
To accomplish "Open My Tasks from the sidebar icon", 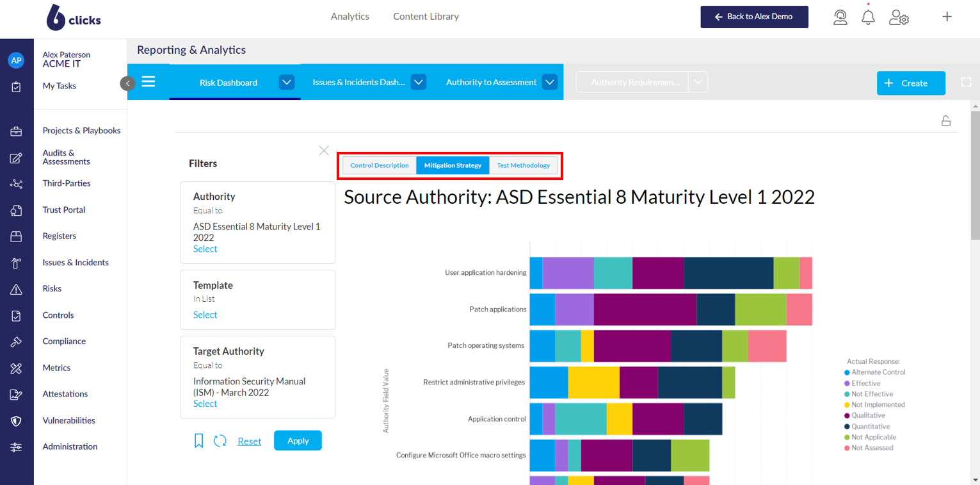I will (16, 86).
